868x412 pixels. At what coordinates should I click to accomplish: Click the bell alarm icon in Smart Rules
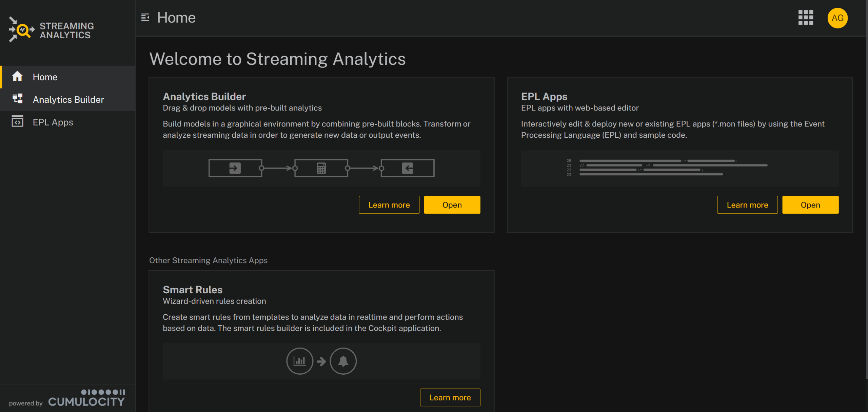pyautogui.click(x=343, y=361)
